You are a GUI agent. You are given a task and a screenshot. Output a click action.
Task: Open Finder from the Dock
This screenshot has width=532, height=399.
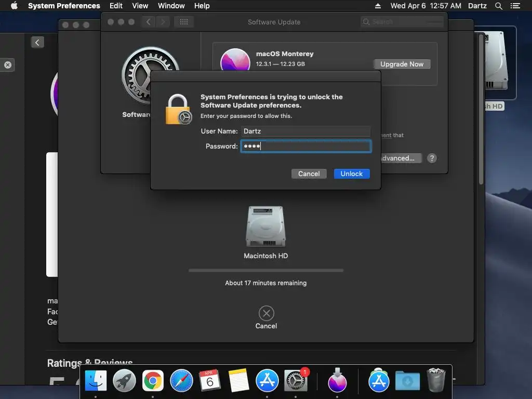tap(96, 381)
